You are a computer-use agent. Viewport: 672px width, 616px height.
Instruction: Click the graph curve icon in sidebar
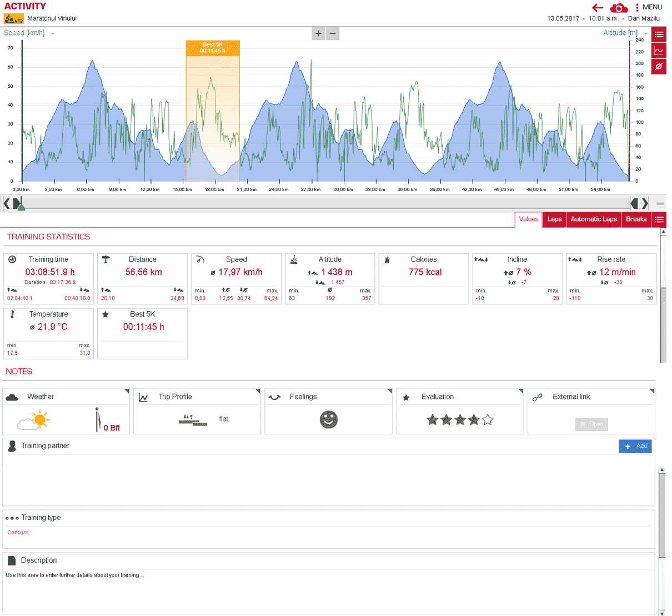(x=659, y=51)
